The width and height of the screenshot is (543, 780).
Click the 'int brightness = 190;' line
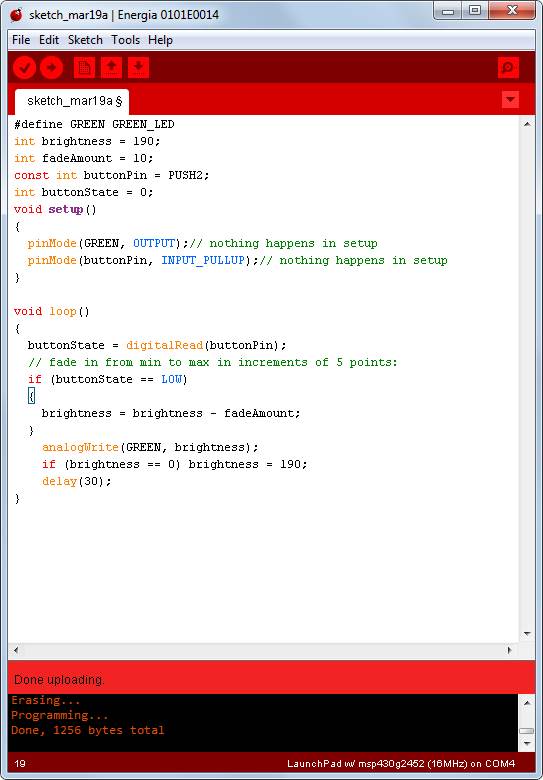point(87,141)
